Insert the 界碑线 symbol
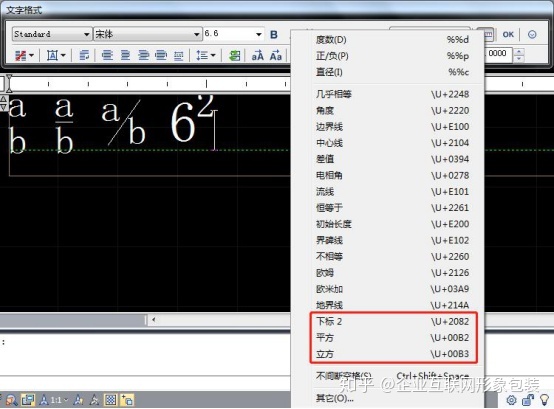This screenshot has width=554, height=409. [392, 240]
